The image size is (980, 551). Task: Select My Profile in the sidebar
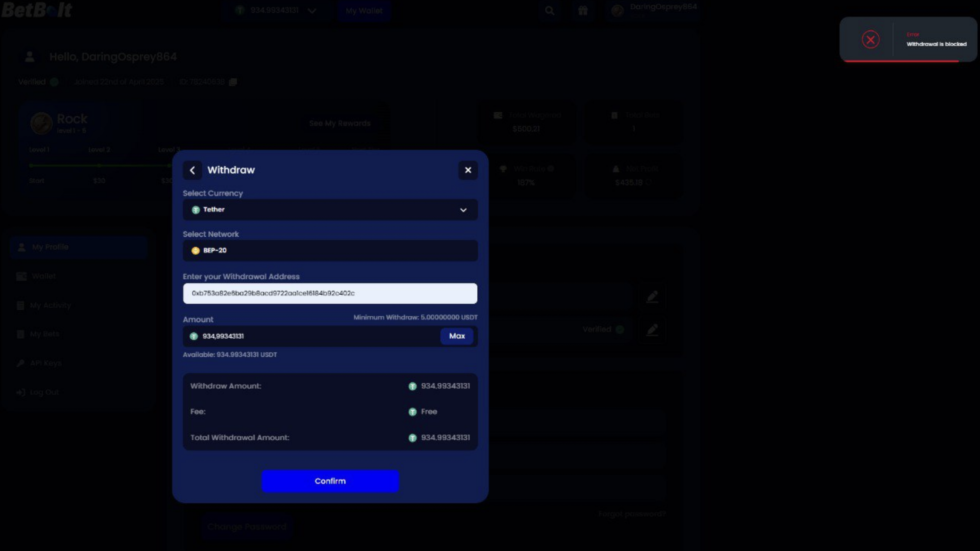pos(79,247)
